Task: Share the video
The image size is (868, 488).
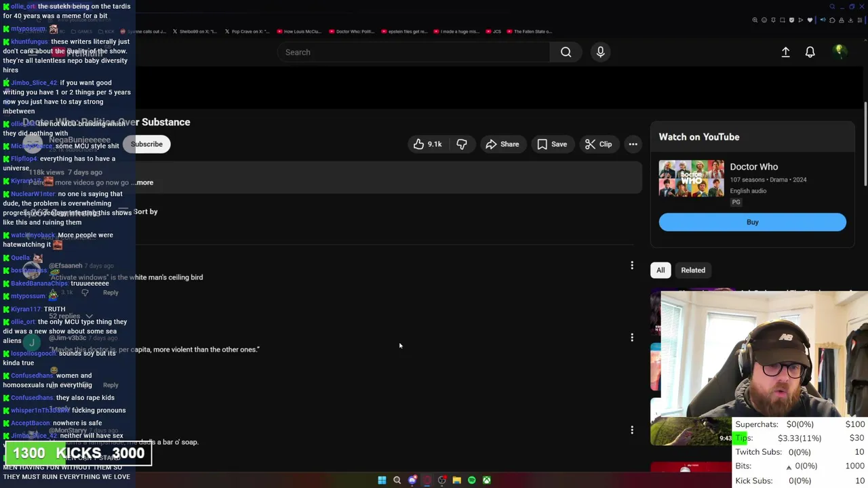Action: (x=502, y=144)
